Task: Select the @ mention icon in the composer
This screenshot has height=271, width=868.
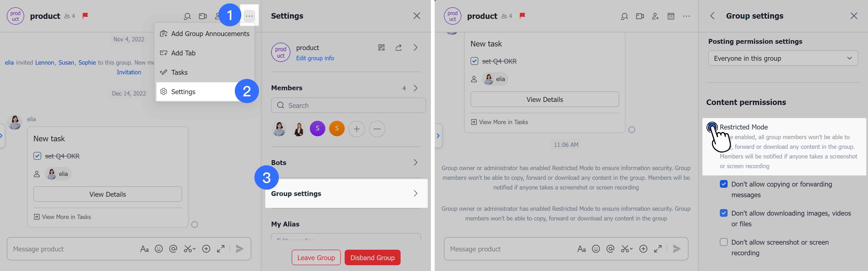Action: 173,249
